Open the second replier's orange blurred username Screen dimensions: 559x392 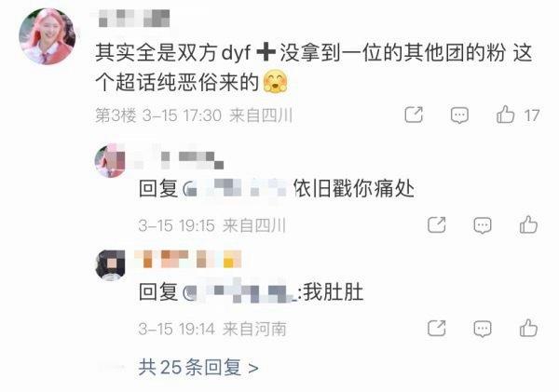(188, 259)
